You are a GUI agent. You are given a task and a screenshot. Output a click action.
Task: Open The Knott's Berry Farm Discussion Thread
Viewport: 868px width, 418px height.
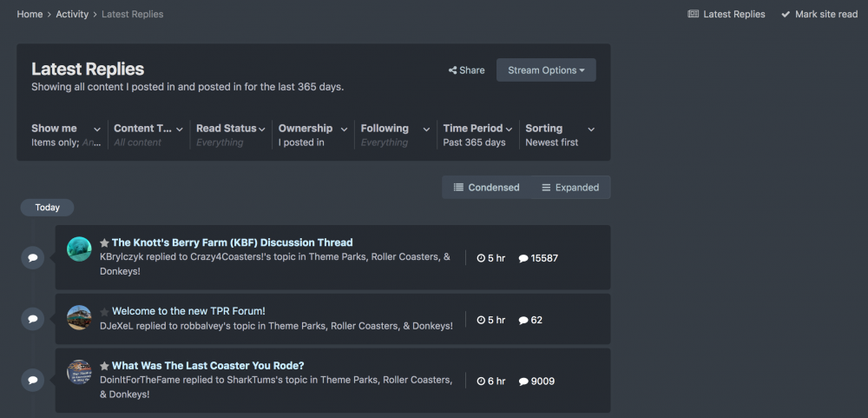(232, 242)
